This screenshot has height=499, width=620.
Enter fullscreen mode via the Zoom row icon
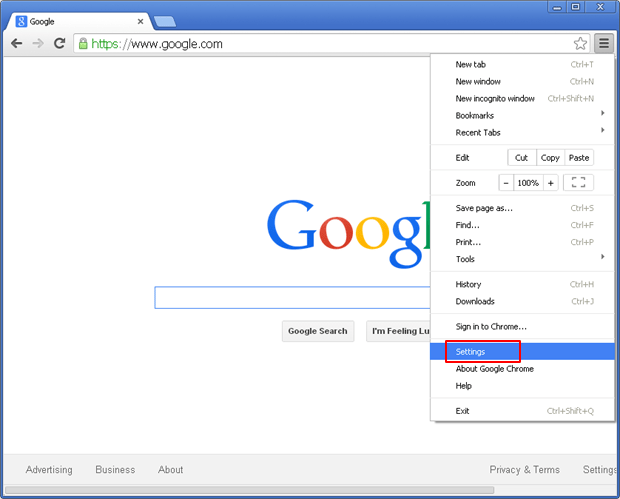click(578, 183)
